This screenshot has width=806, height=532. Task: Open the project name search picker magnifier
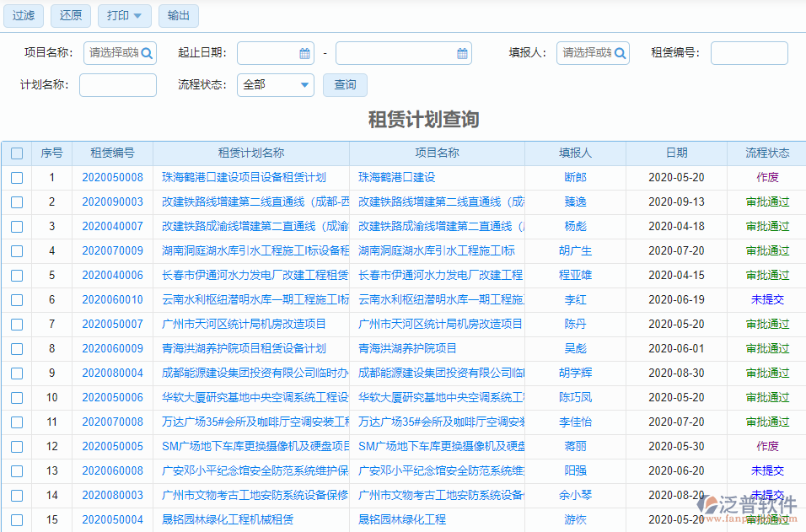click(x=147, y=52)
